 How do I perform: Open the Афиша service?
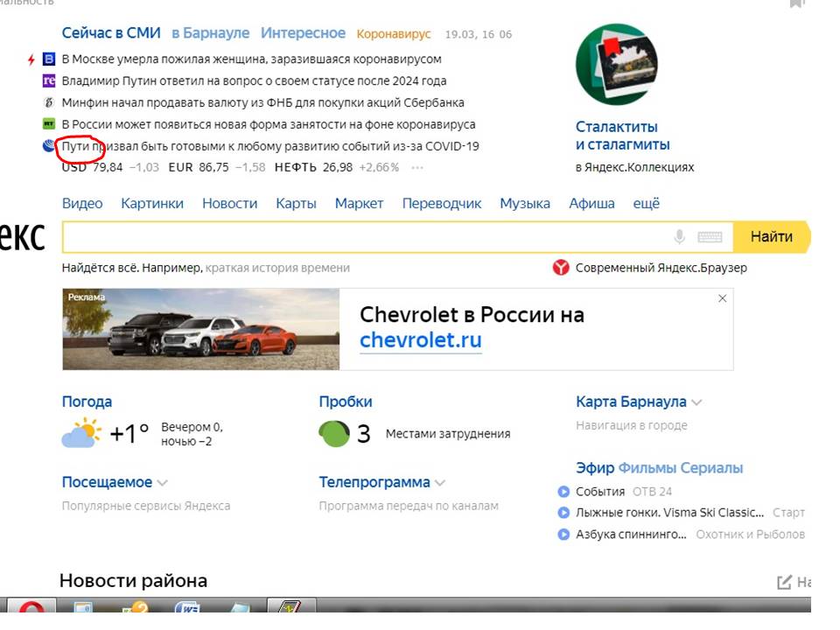[x=592, y=204]
